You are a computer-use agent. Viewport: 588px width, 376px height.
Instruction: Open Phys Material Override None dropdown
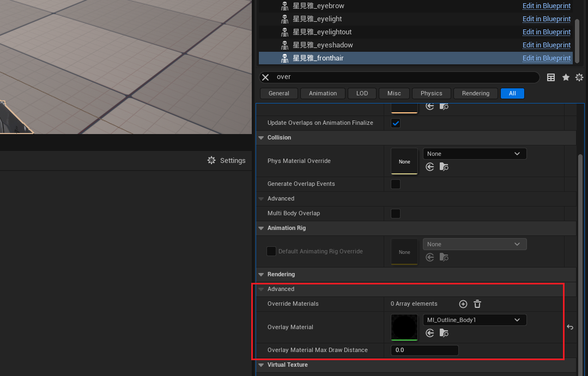tap(474, 154)
